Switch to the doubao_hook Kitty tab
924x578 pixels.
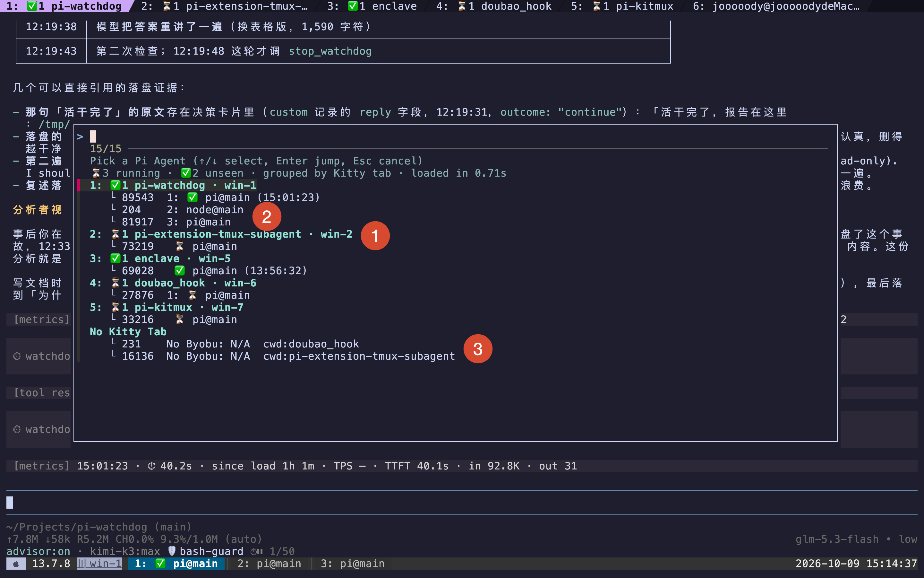494,6
